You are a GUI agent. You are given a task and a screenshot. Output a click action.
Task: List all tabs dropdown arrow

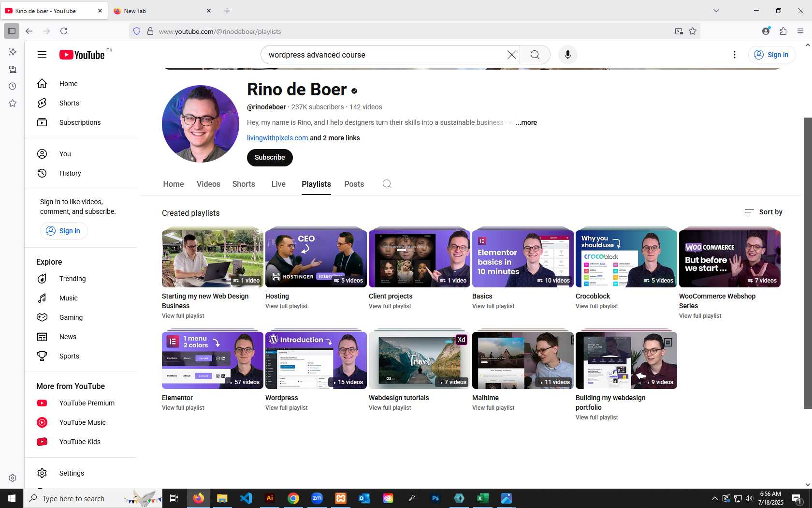click(x=716, y=11)
